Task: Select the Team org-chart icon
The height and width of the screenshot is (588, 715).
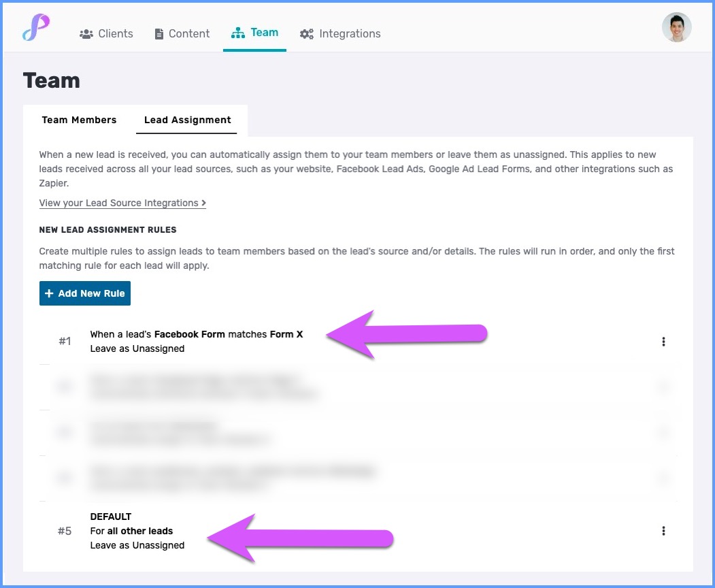Action: tap(237, 32)
